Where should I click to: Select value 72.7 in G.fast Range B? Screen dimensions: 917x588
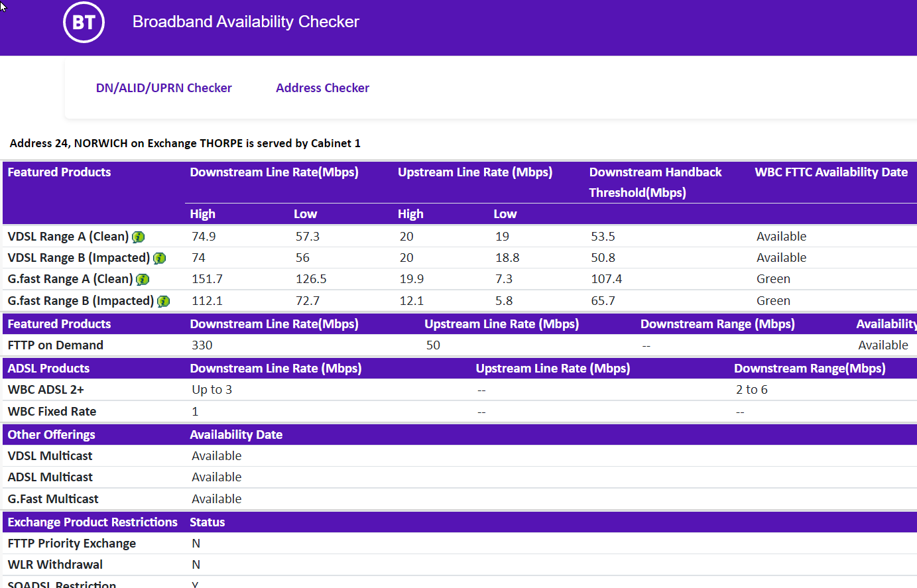[308, 301]
